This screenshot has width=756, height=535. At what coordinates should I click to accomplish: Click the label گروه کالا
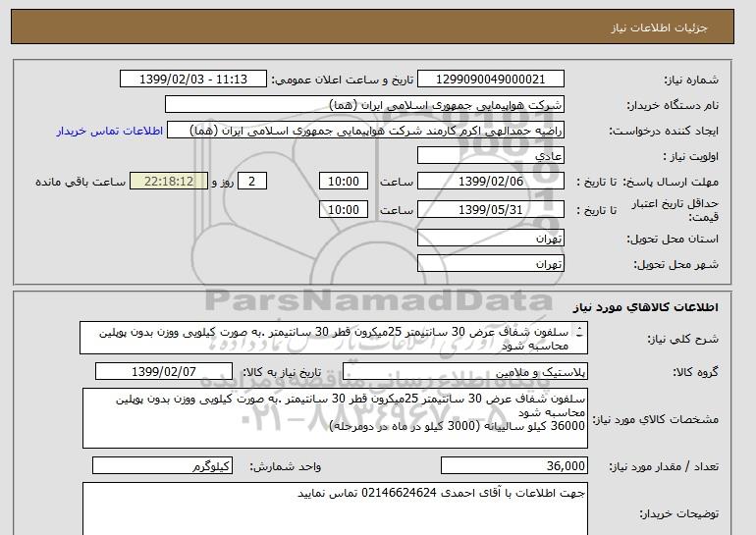[695, 372]
